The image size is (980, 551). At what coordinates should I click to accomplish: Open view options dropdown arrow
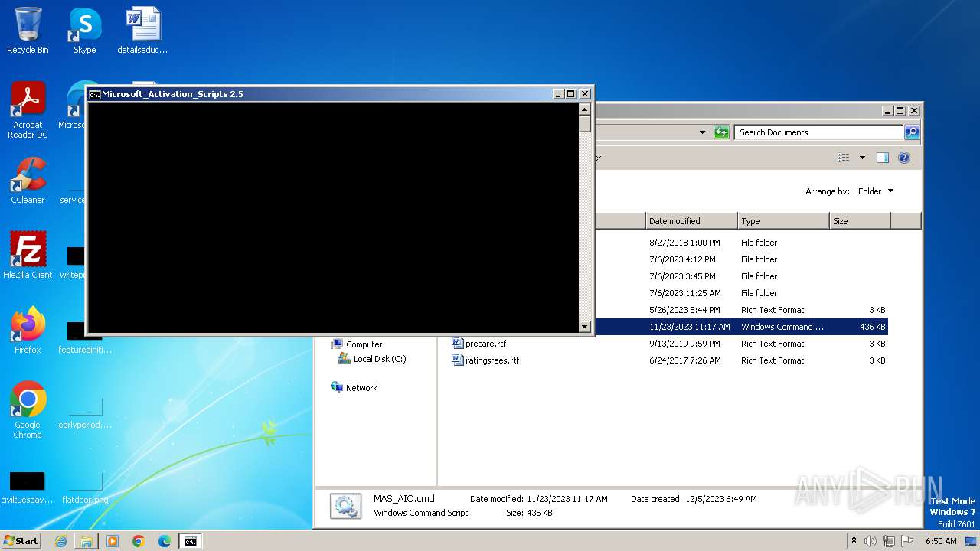coord(862,158)
